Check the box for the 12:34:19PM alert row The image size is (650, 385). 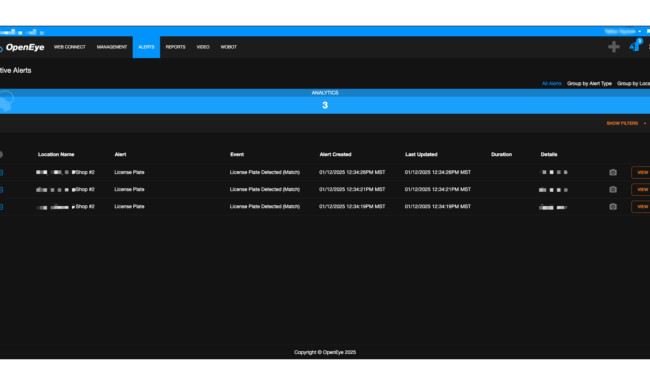[1, 207]
